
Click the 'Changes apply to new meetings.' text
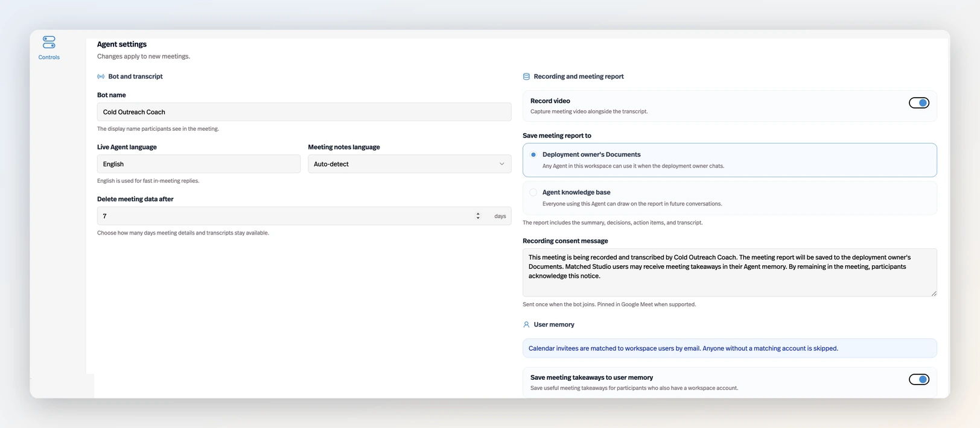coord(144,56)
